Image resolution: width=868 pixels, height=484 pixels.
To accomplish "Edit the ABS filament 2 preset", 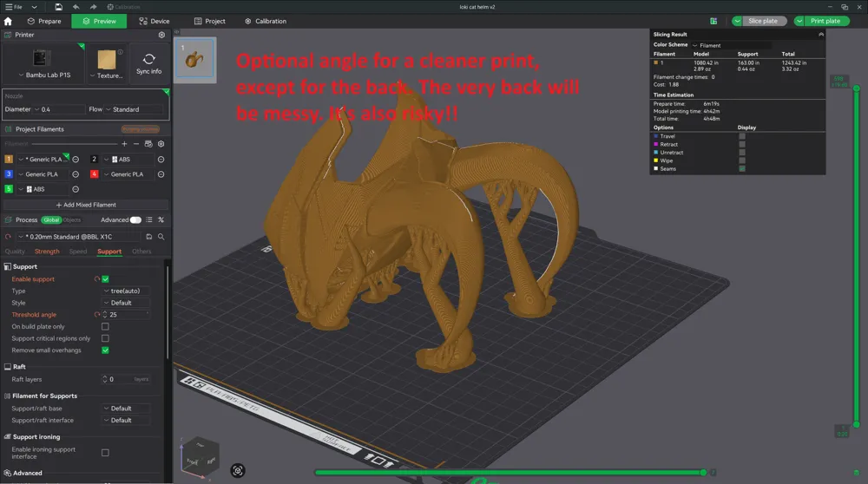I will coord(161,160).
